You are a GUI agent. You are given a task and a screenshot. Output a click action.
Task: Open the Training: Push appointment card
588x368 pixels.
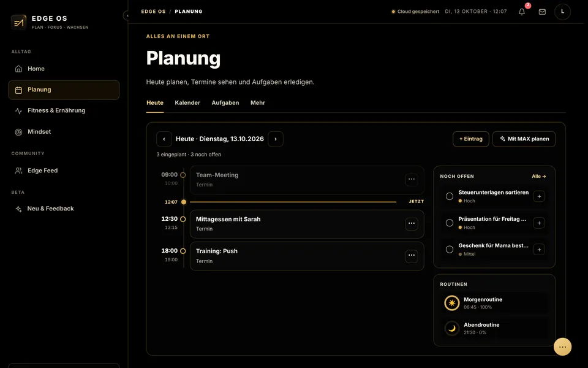307,256
